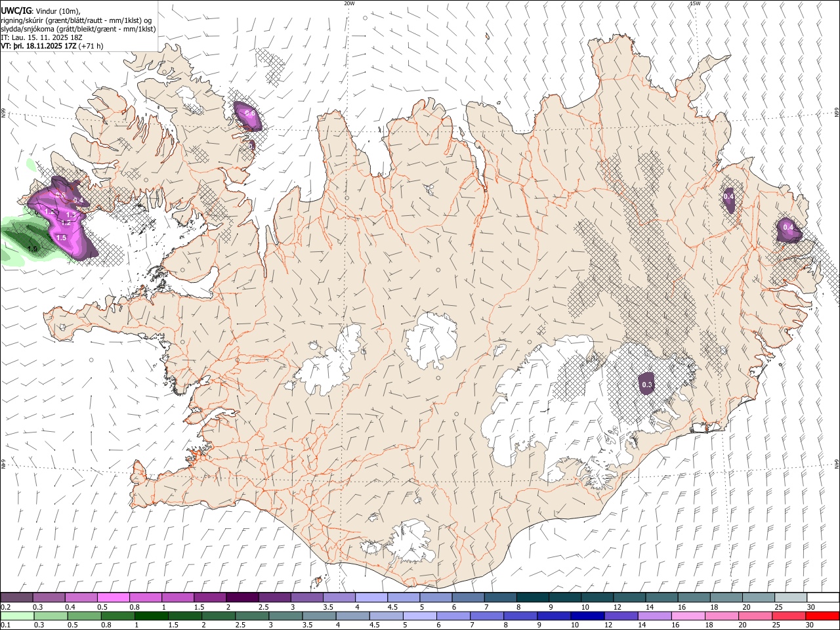Pick violet swatch starting at 12, lower row
This screenshot has height=630, width=840.
(x=621, y=616)
